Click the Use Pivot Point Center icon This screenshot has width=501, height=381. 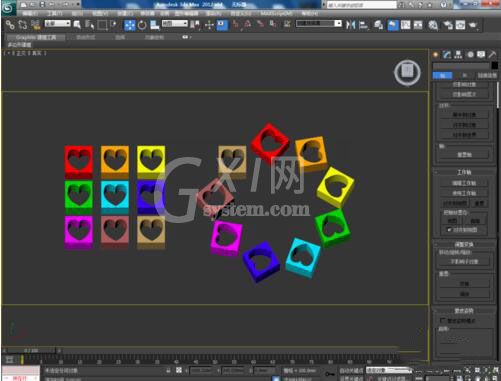point(195,25)
